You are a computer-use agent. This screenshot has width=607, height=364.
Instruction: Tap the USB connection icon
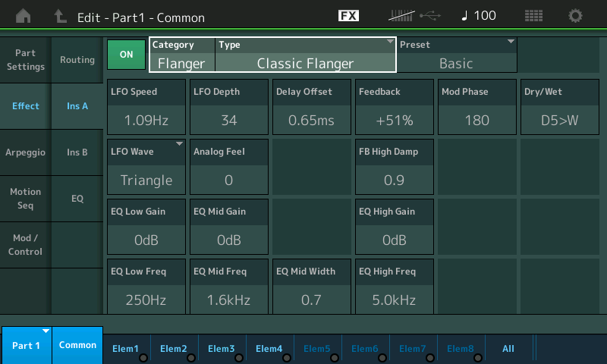click(x=430, y=16)
